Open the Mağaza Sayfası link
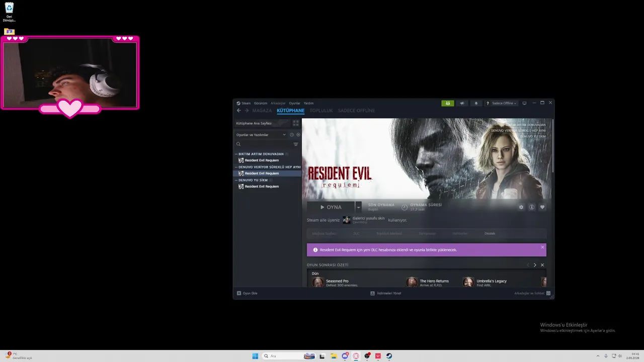Viewport: 644px width, 362px height. 324,233
